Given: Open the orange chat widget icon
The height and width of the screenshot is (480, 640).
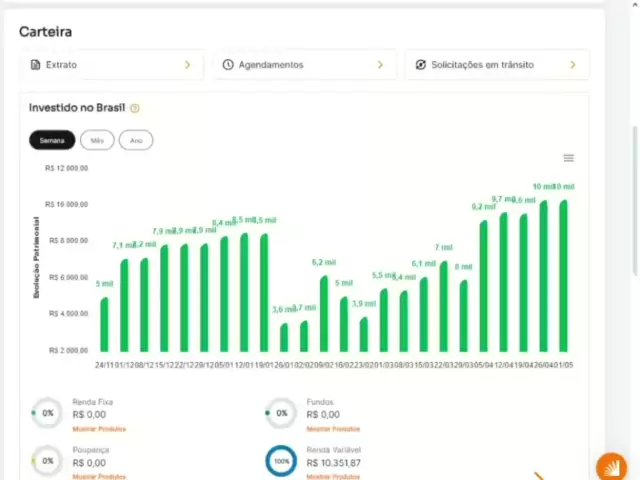Looking at the screenshot, I should click(x=611, y=467).
